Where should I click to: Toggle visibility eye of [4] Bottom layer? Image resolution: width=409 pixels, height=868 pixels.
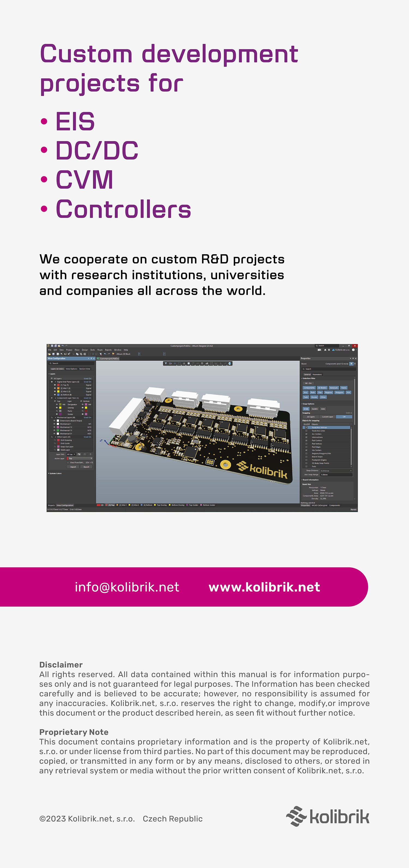point(55,395)
